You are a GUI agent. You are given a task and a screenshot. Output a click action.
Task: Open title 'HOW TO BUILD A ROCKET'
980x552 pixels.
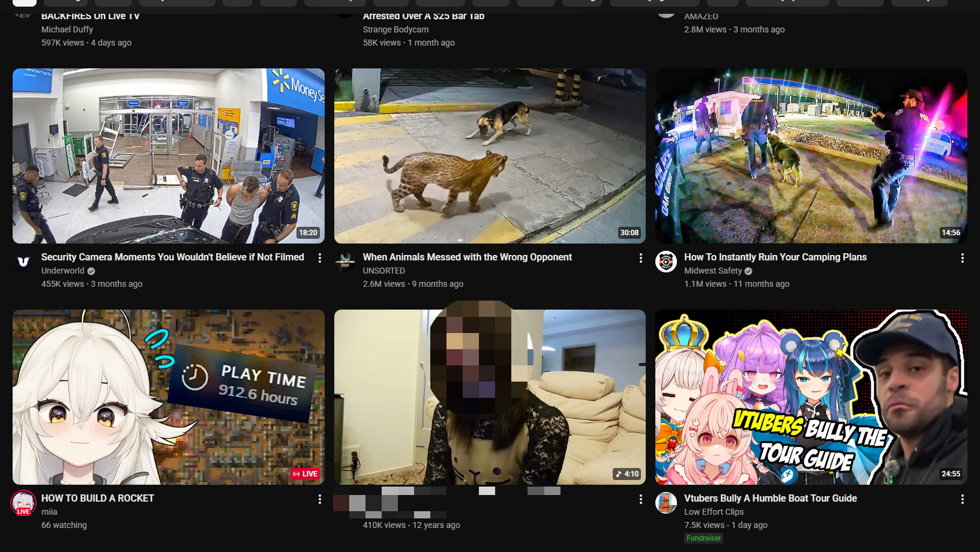point(98,498)
